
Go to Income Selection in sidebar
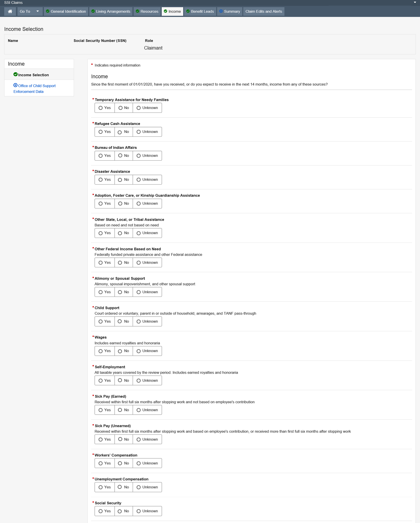click(33, 75)
